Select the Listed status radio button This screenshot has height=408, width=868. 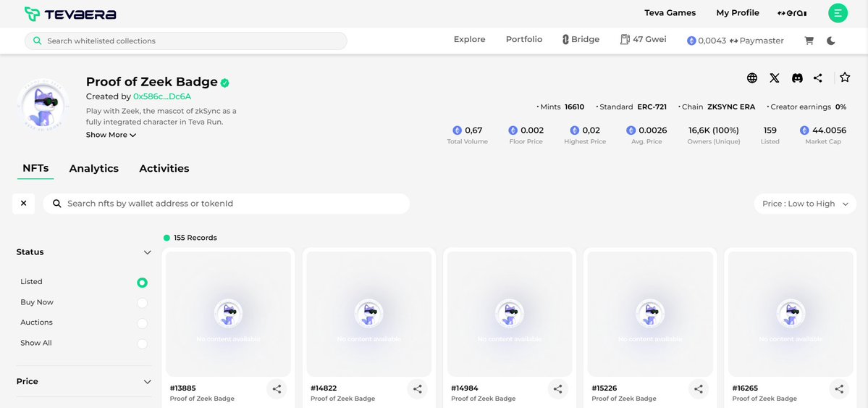click(x=143, y=283)
